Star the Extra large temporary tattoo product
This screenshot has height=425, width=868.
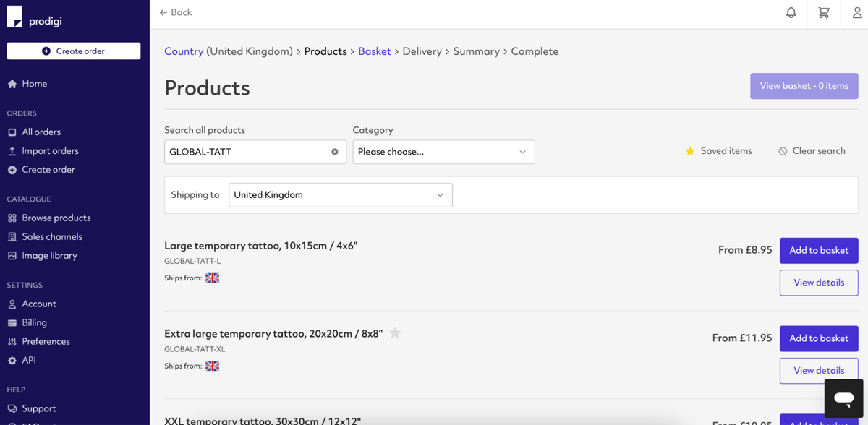tap(395, 332)
